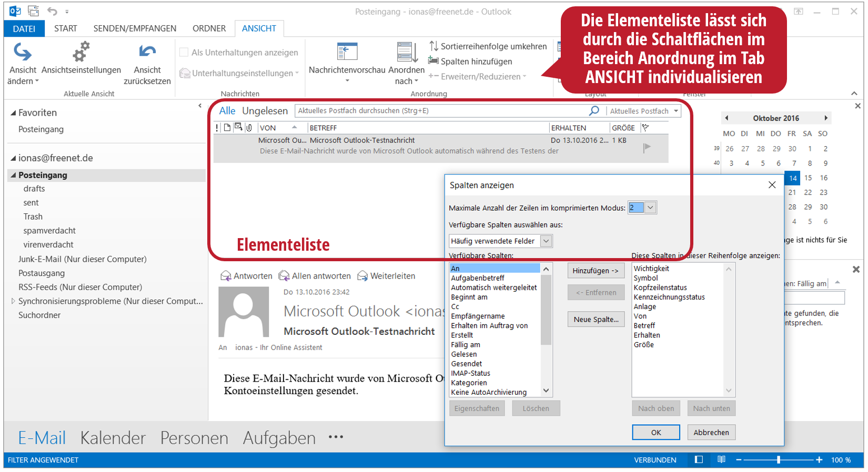Collapse the Favoriten section
Screen dimensions: 868x472
(x=13, y=112)
